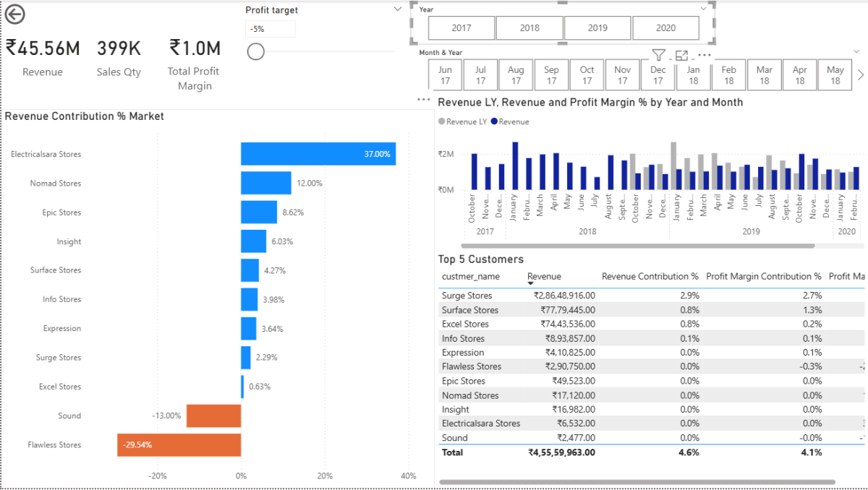Toggle the 2019 year slicer button

(597, 27)
